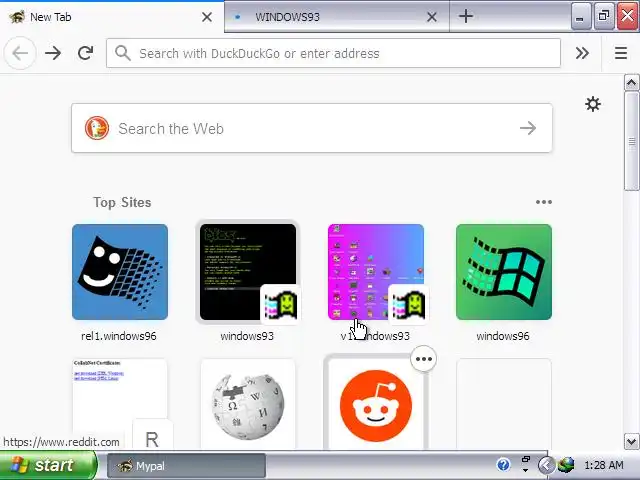Open the Windows start menu

point(48,465)
